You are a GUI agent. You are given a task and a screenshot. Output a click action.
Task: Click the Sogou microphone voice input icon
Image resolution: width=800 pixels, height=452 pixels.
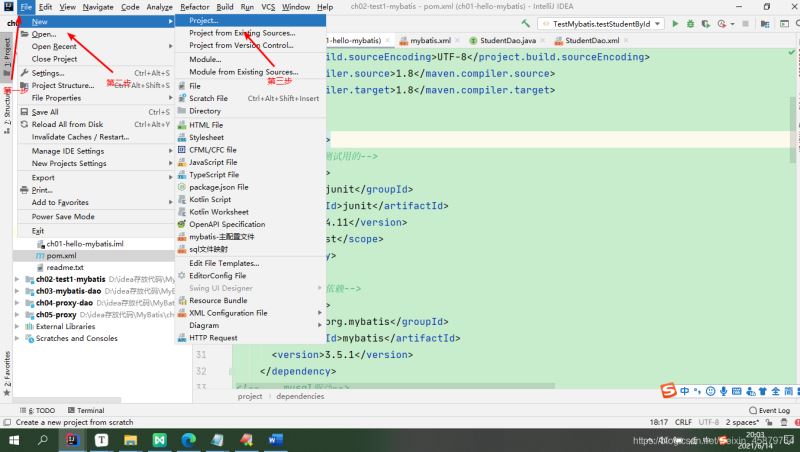pos(723,391)
